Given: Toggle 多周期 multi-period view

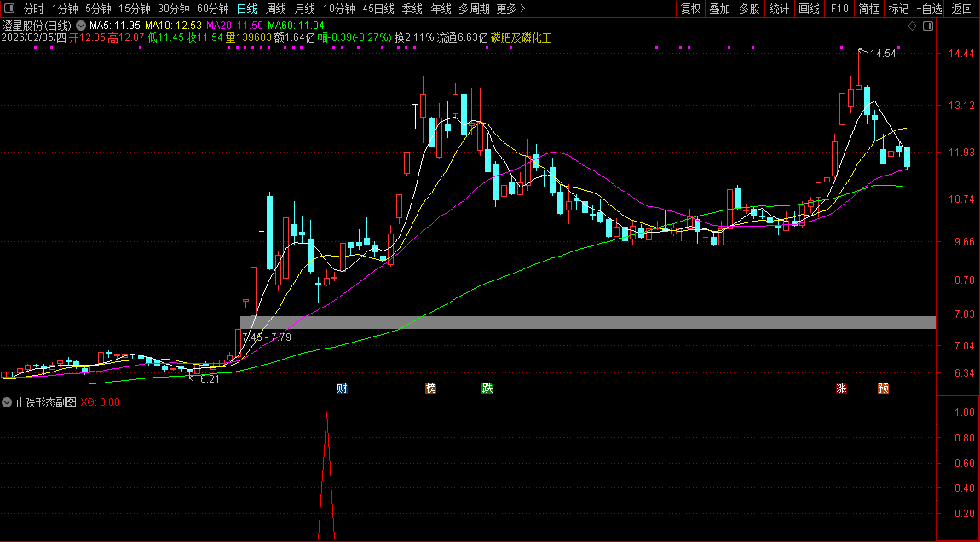Looking at the screenshot, I should tap(474, 9).
